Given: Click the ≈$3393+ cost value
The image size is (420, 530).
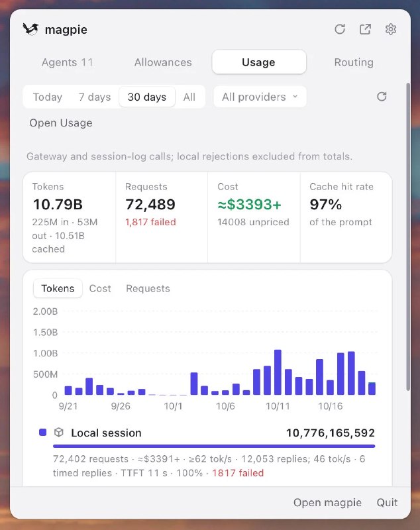Looking at the screenshot, I should coord(249,205).
